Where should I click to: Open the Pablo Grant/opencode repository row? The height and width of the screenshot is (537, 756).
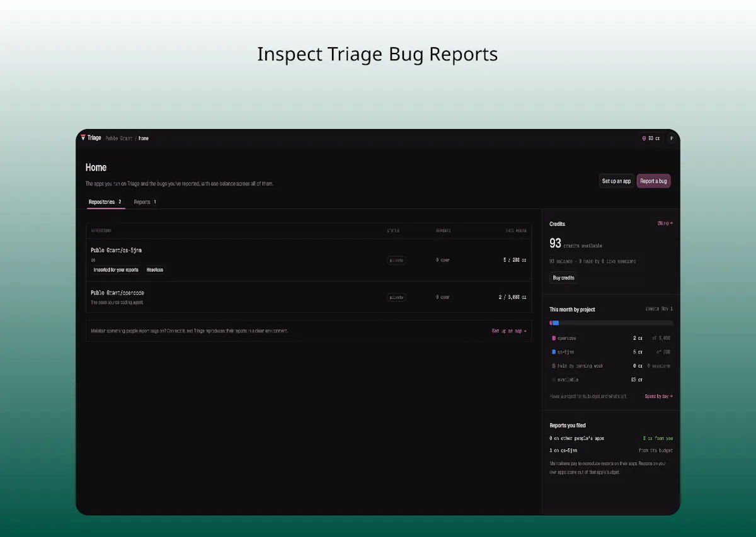pyautogui.click(x=309, y=297)
